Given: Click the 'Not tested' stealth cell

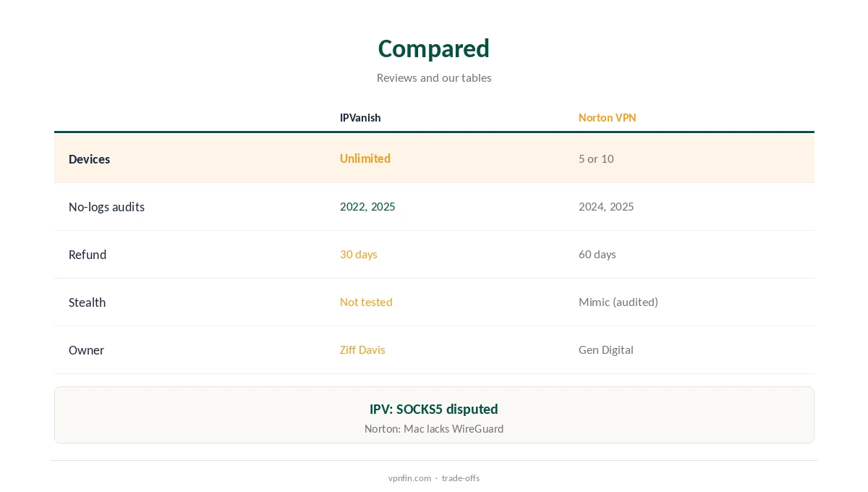Looking at the screenshot, I should (366, 302).
